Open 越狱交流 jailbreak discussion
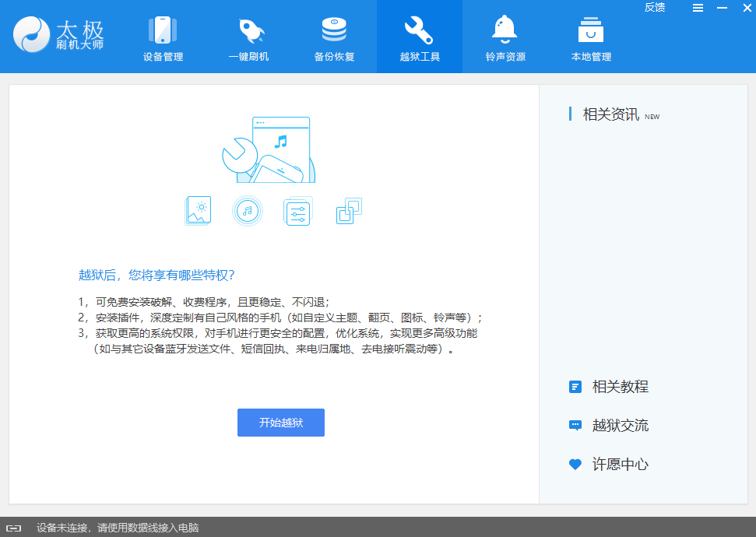 tap(620, 426)
